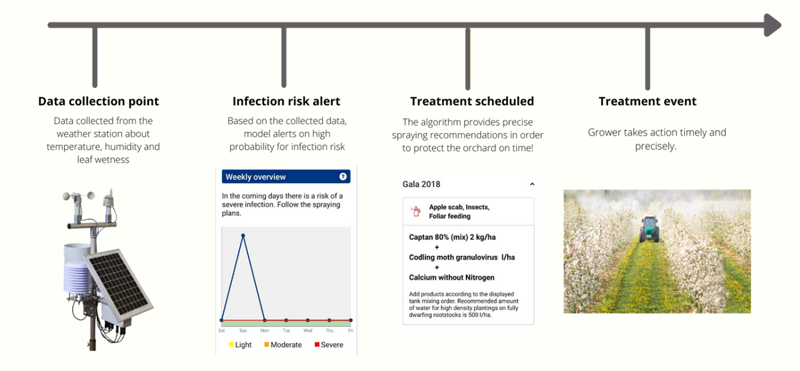This screenshot has width=800, height=371.
Task: Click the Weekly overview header bar
Action: point(286,177)
